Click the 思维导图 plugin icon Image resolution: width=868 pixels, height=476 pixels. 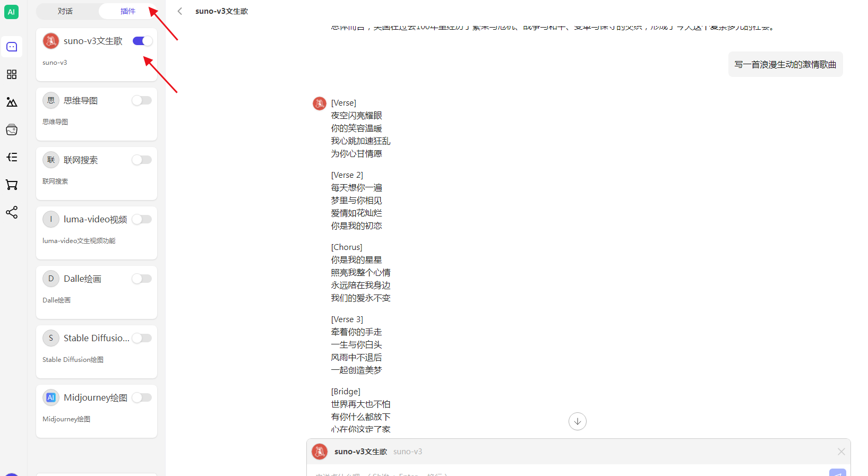click(x=51, y=100)
